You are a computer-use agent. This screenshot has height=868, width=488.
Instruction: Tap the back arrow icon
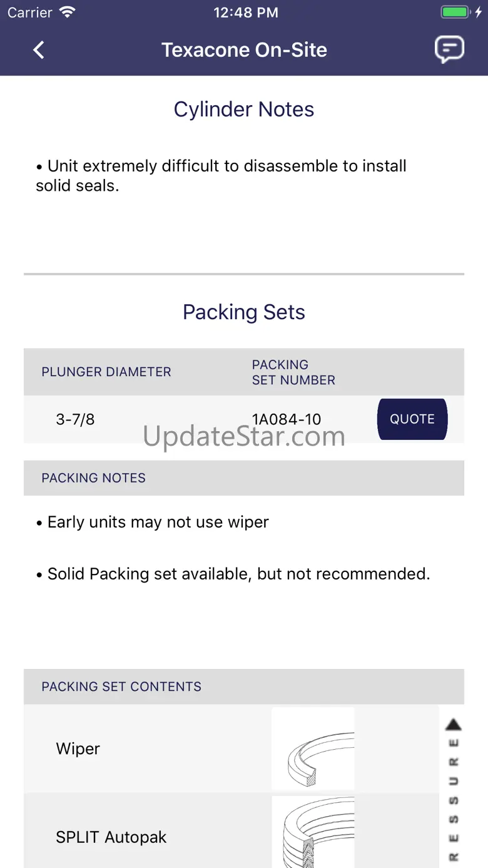coord(39,50)
